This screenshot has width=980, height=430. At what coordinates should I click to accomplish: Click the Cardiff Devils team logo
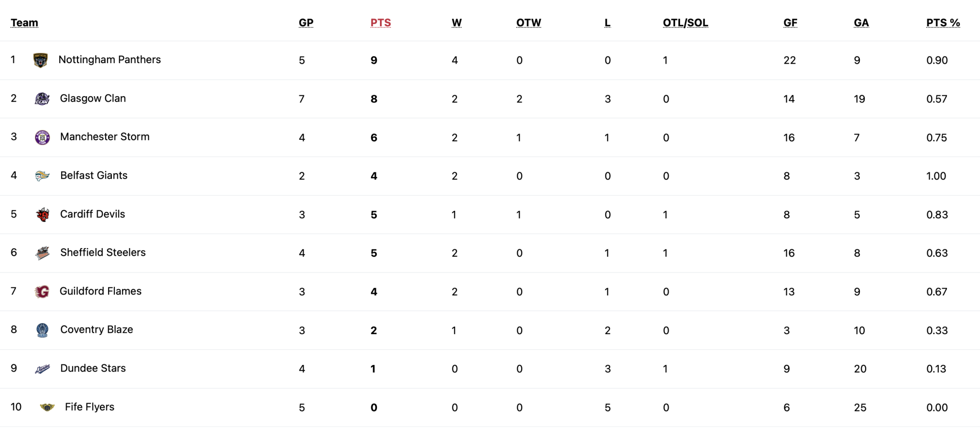(42, 215)
